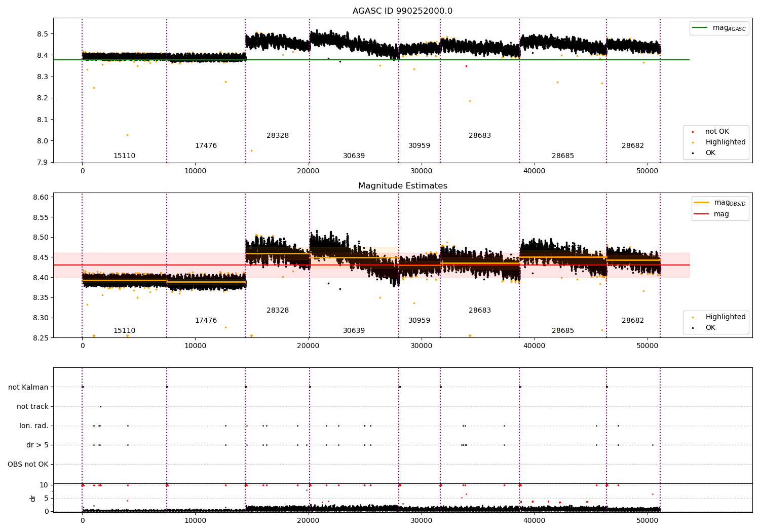
Task: Click obsid label 30639 in the top plot
Action: 354,156
